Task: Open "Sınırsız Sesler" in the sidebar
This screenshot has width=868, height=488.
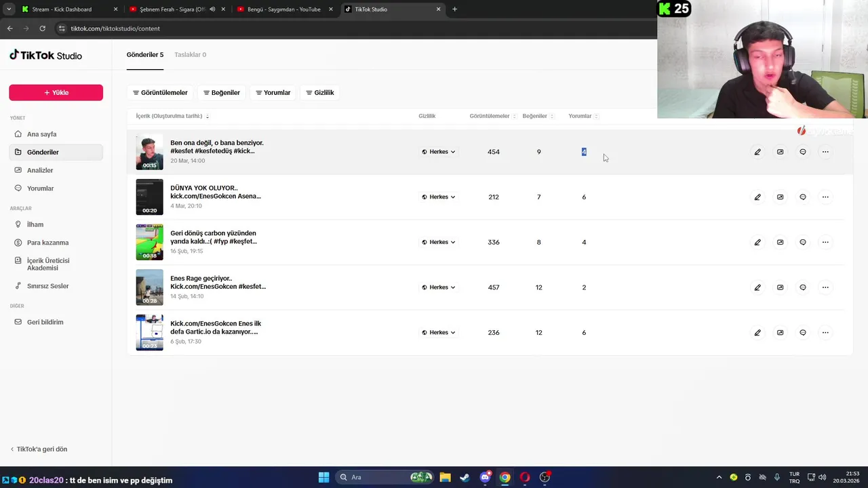Action: point(56,286)
